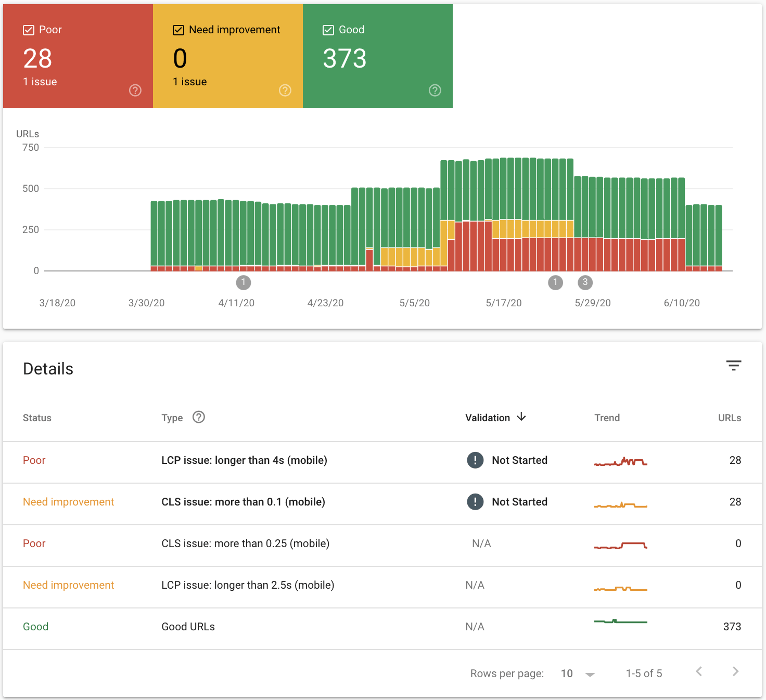Click the Details heading

(x=48, y=369)
